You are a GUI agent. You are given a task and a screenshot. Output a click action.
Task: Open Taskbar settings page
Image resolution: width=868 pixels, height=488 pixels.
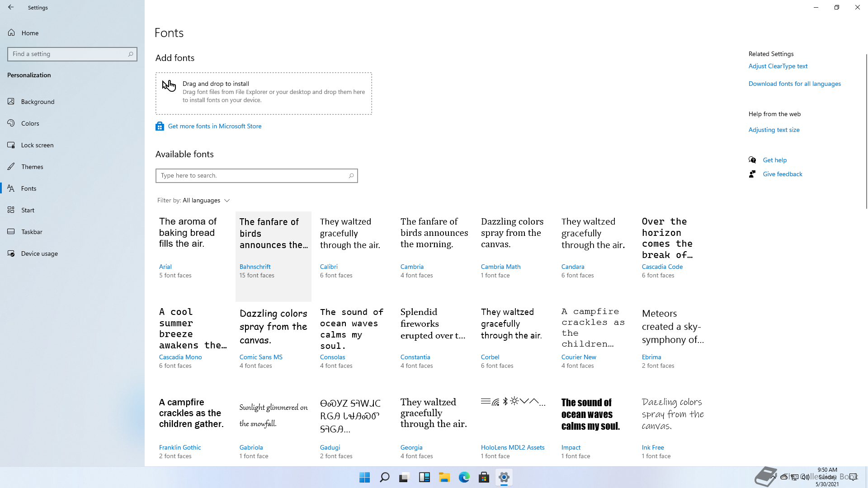[72, 232]
